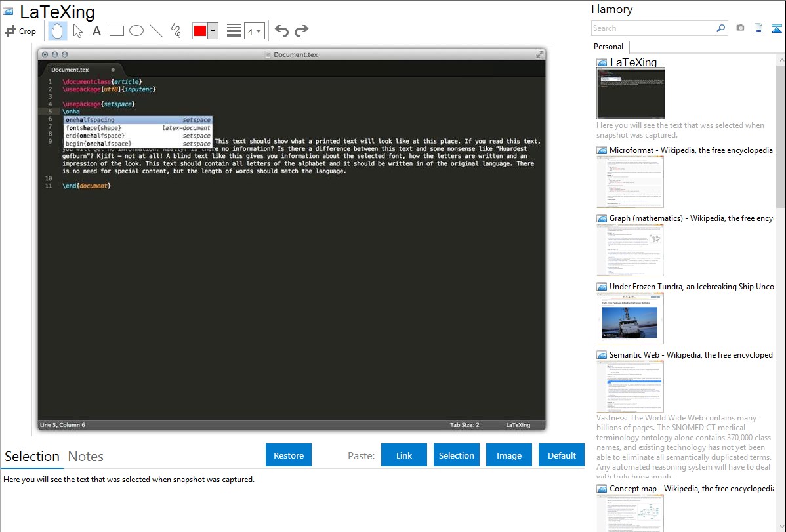Switch to the Notes tab
Image resolution: width=786 pixels, height=532 pixels.
86,457
